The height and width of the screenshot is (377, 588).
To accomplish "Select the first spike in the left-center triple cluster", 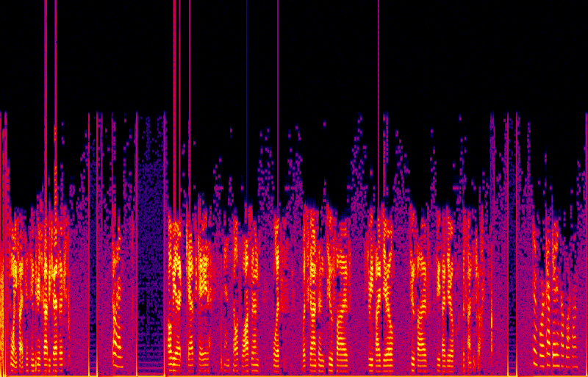I will pyautogui.click(x=174, y=73).
